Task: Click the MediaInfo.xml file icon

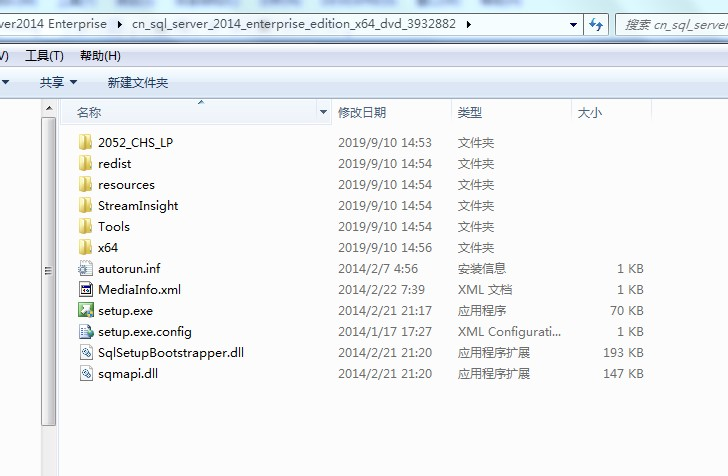Action: coord(85,289)
